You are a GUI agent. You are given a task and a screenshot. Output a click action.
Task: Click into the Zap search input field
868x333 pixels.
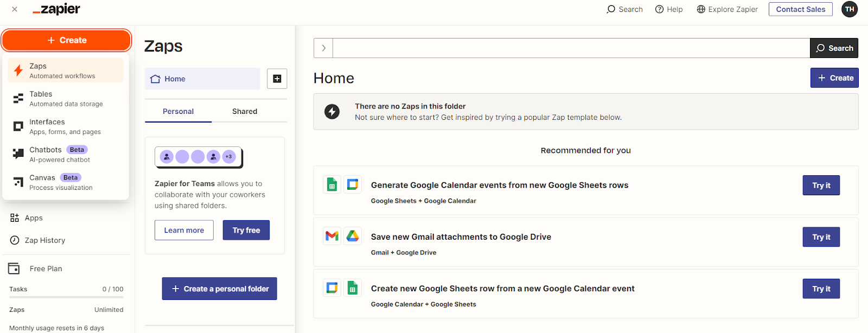(x=571, y=48)
